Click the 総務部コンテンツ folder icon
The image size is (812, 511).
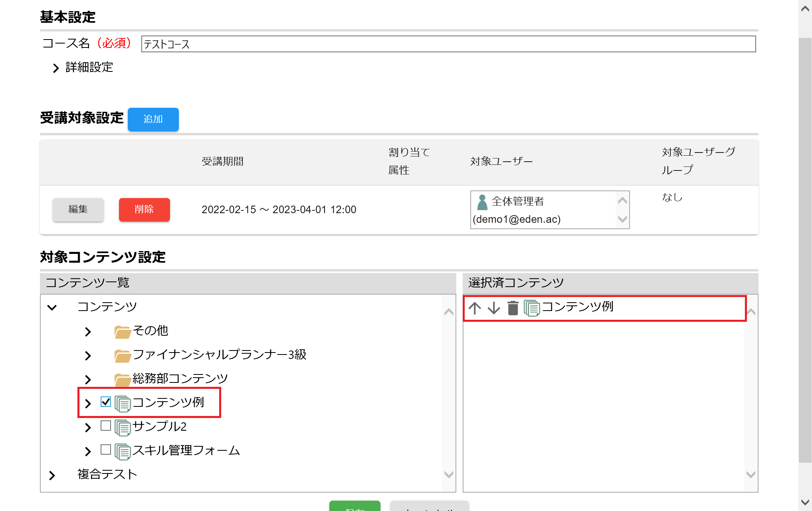click(123, 379)
